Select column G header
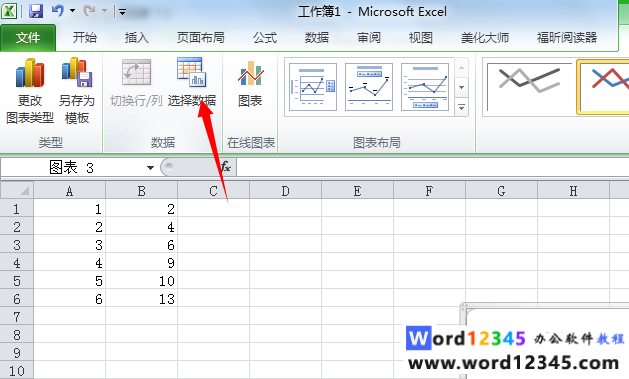Viewport: 629px width, 379px height. tap(501, 191)
